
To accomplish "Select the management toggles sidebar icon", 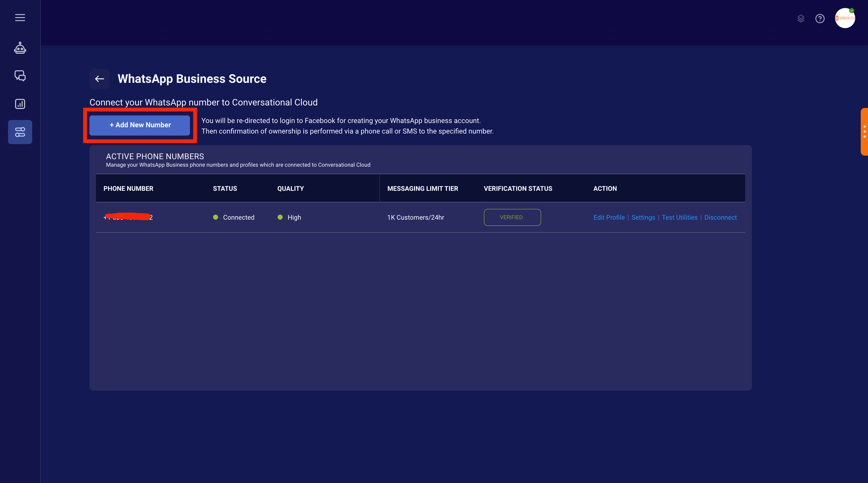I will click(20, 132).
